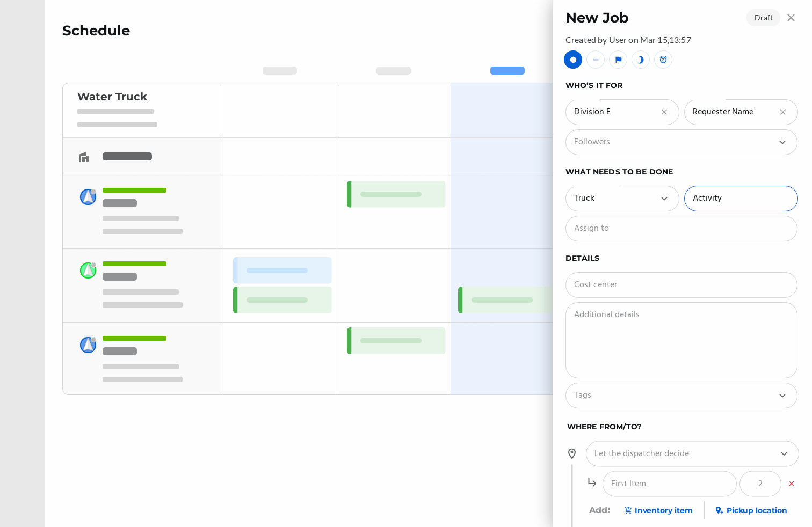Click the alarm clock snooze icon
This screenshot has height=527, width=812.
(x=663, y=60)
